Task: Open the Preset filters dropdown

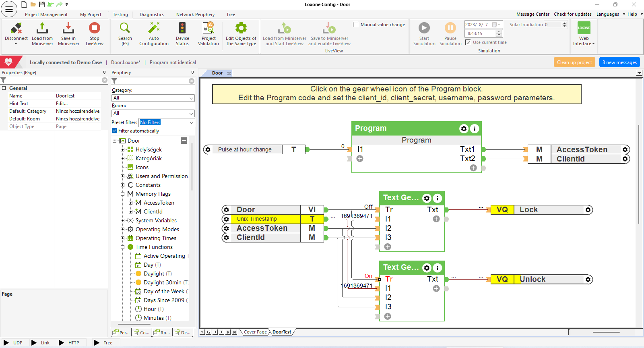Action: (x=167, y=122)
